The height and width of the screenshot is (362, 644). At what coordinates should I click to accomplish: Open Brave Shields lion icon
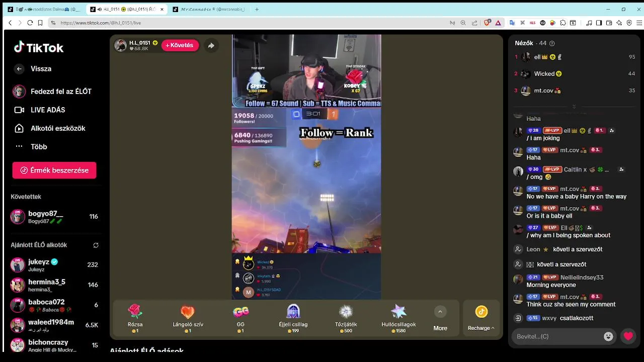487,23
